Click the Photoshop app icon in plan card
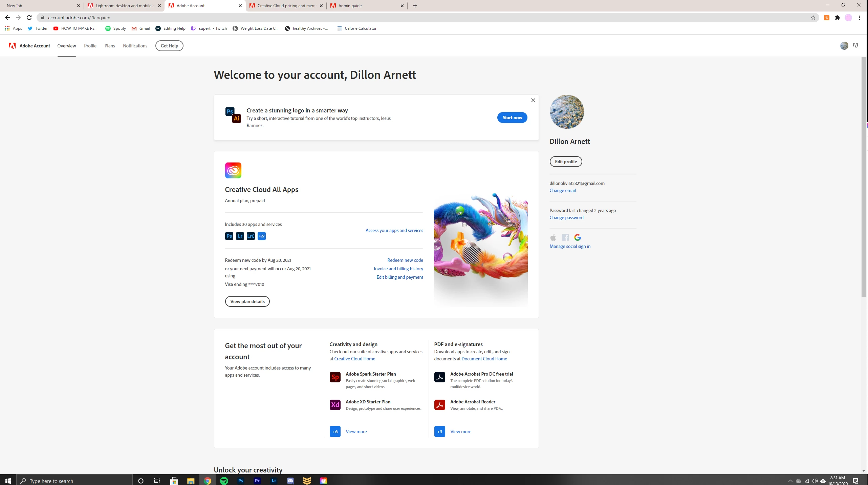The width and height of the screenshot is (868, 485). (x=229, y=236)
